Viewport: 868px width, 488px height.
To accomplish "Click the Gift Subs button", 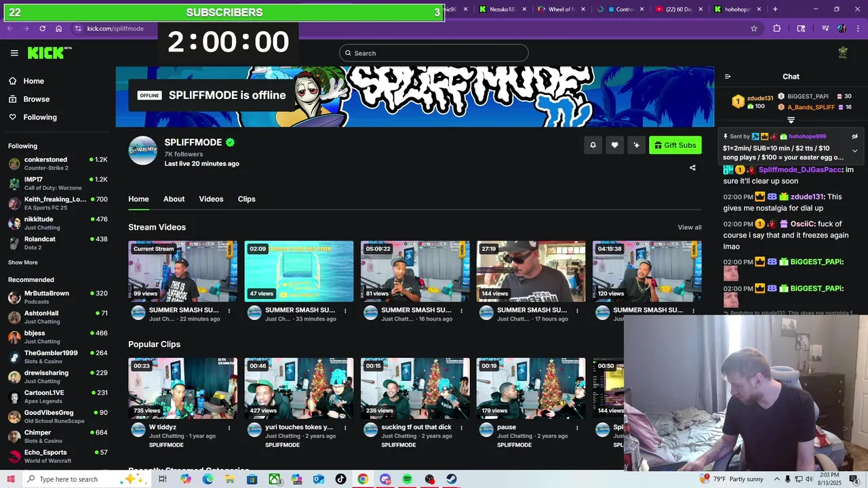I will (675, 145).
